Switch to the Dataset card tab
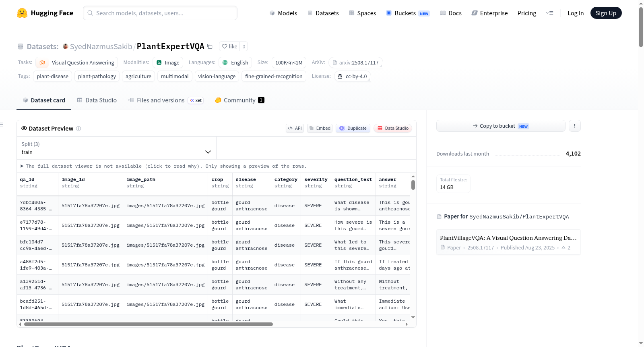 (44, 100)
